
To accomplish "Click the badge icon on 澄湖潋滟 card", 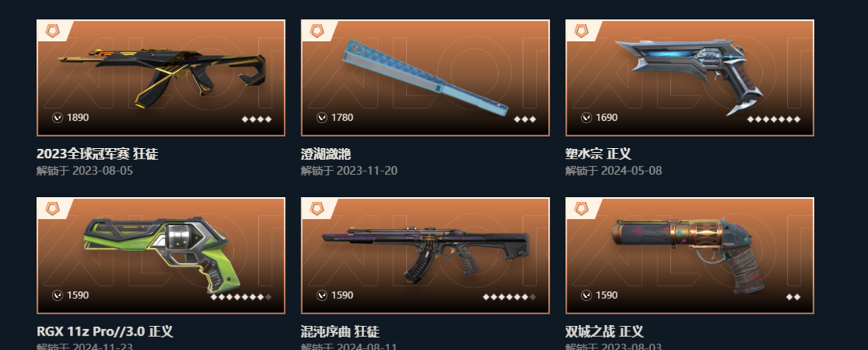I will (317, 31).
